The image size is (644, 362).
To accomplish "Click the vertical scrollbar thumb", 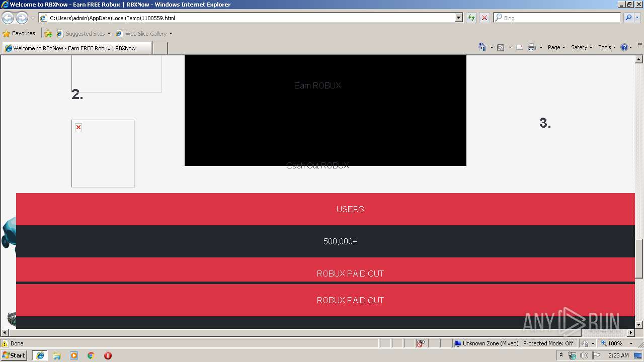I will pos(639,259).
